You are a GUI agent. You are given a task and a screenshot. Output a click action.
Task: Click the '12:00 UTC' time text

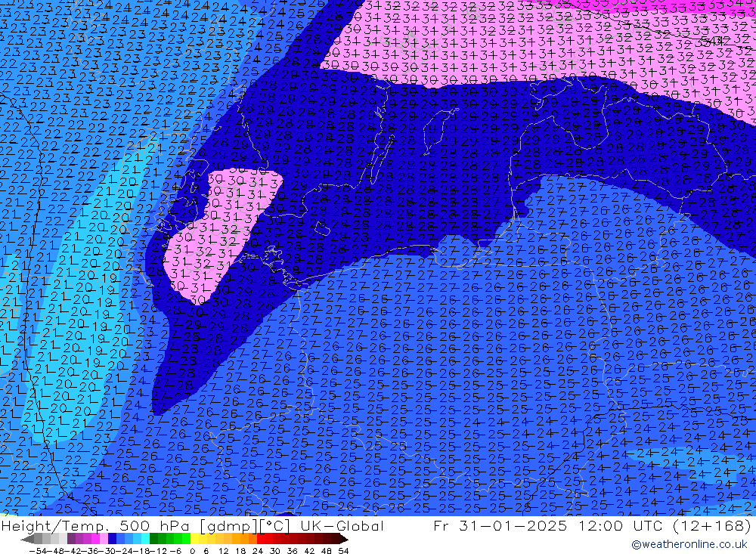(x=621, y=525)
